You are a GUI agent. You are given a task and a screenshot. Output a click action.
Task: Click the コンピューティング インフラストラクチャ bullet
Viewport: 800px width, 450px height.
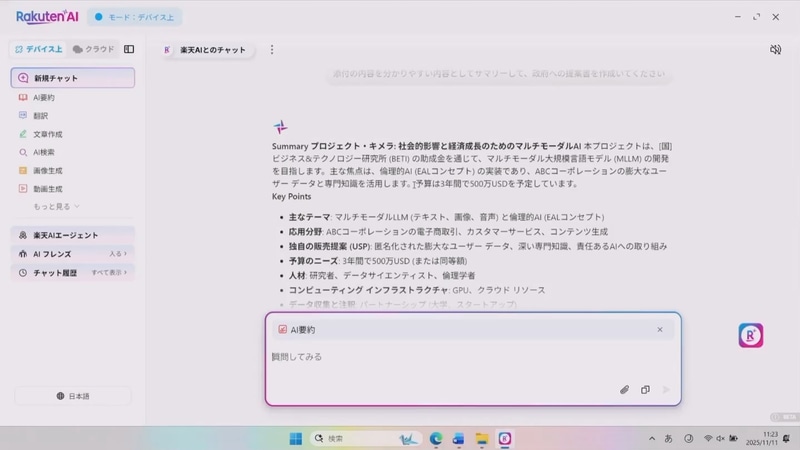point(417,290)
